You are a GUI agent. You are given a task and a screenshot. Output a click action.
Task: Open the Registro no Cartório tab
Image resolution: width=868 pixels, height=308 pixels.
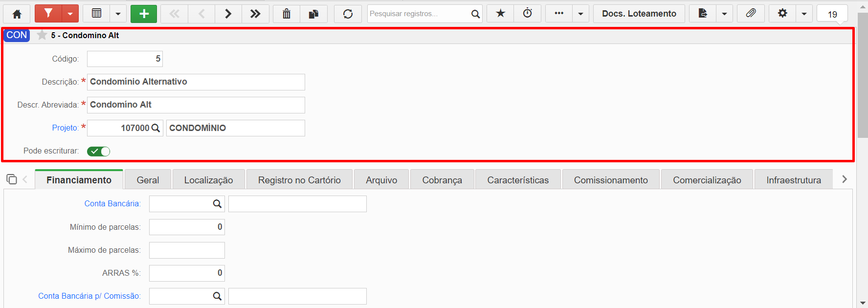click(299, 180)
